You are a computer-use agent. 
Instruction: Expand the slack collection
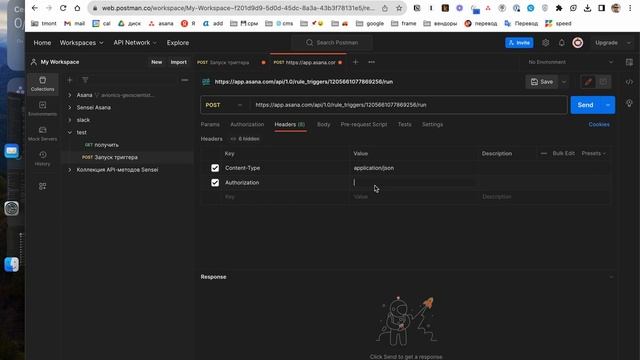click(x=70, y=120)
